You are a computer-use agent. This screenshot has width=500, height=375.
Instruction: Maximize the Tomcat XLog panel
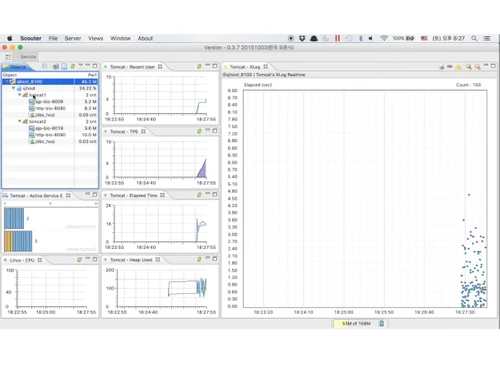493,66
